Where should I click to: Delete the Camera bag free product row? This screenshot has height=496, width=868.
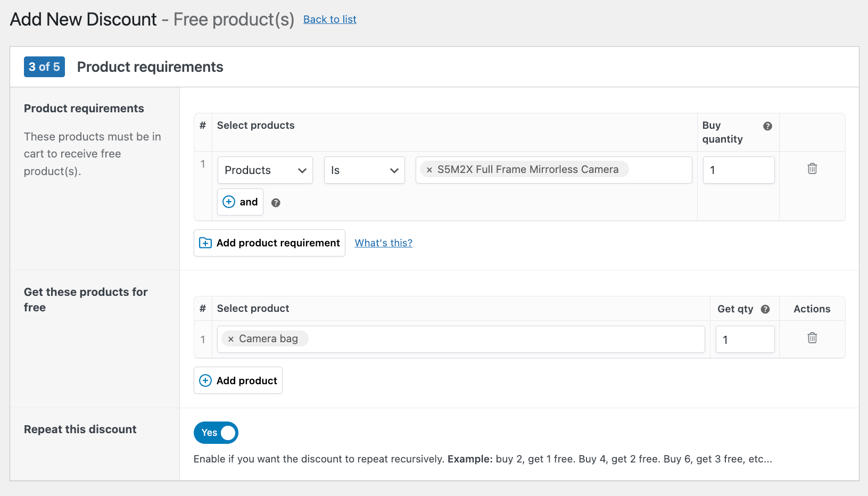point(812,337)
